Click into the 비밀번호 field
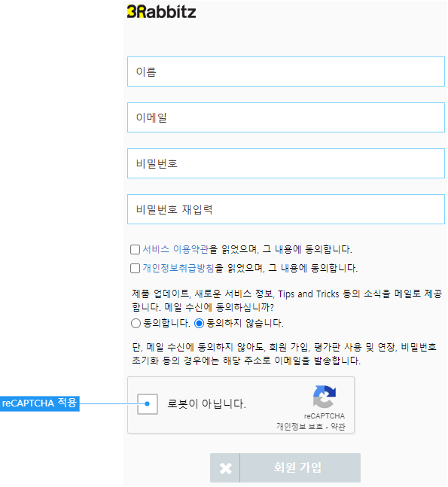This screenshot has width=448, height=487. coord(286,163)
